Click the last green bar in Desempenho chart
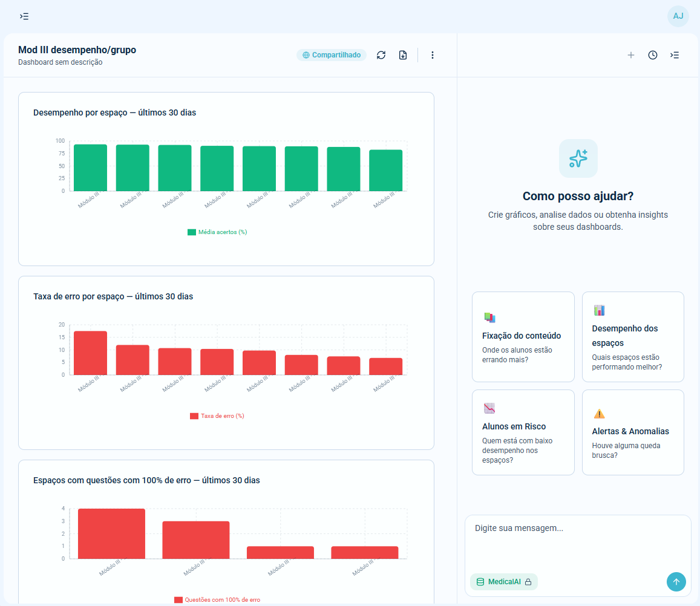This screenshot has width=700, height=606. point(386,171)
